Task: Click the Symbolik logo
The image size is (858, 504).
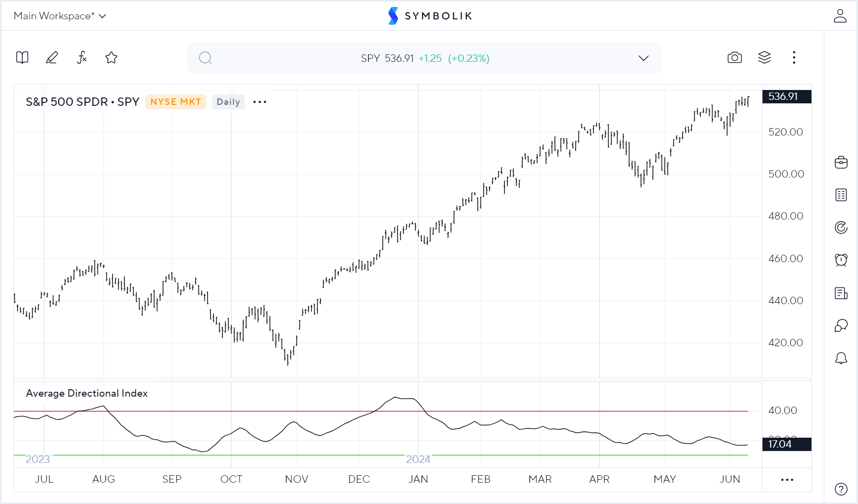Action: click(429, 16)
